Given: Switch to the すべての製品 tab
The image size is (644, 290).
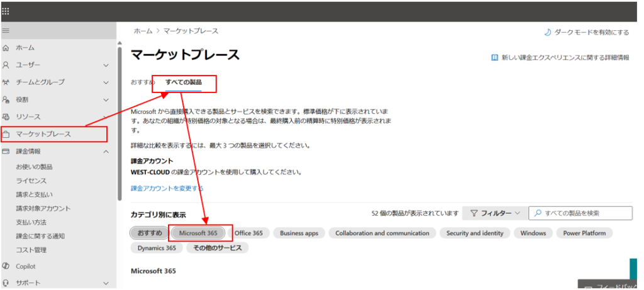Looking at the screenshot, I should click(184, 82).
